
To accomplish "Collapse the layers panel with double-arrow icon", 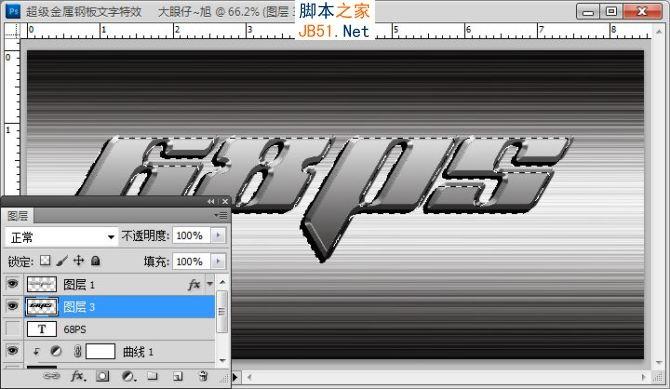I will click(211, 201).
